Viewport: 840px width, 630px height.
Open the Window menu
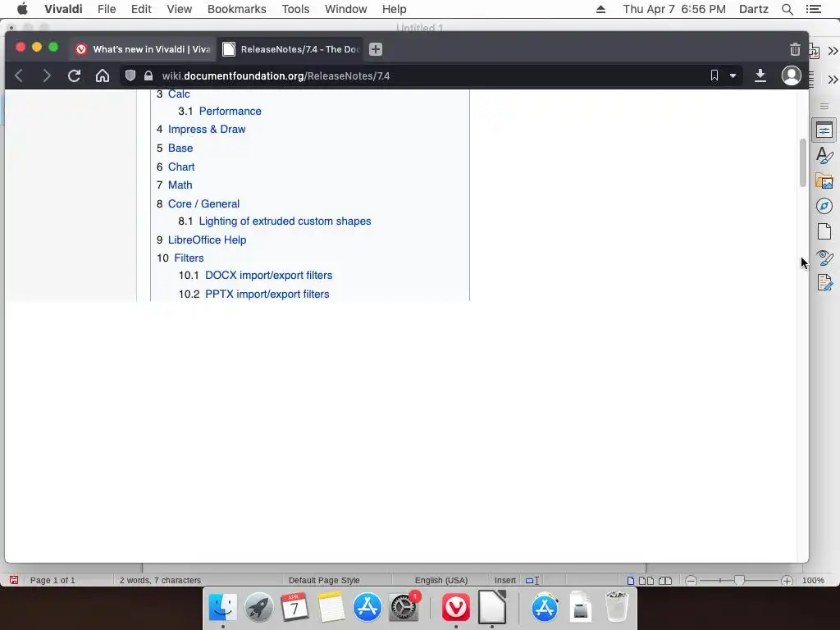(345, 9)
